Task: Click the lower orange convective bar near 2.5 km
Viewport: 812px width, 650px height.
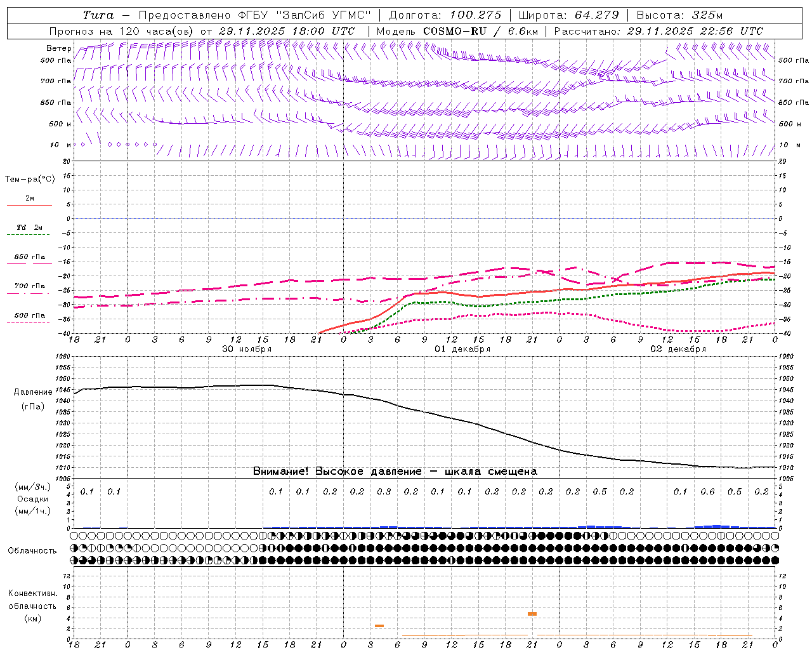Action: coord(379,626)
